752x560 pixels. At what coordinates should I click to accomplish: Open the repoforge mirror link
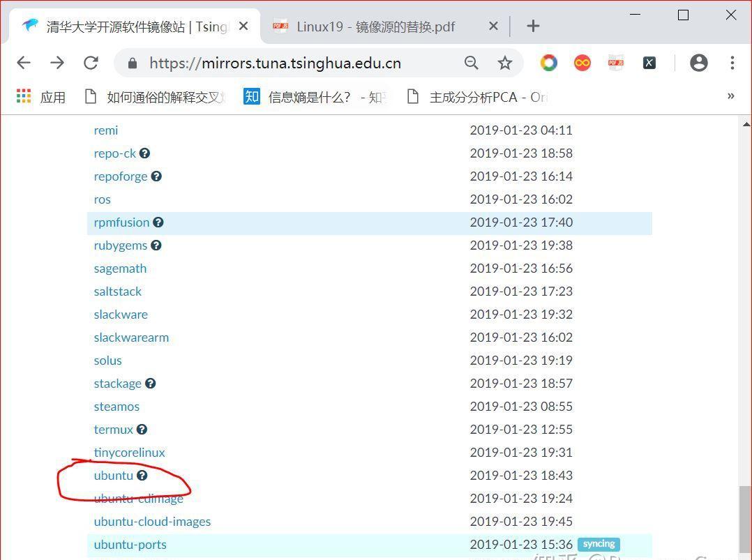tap(121, 176)
